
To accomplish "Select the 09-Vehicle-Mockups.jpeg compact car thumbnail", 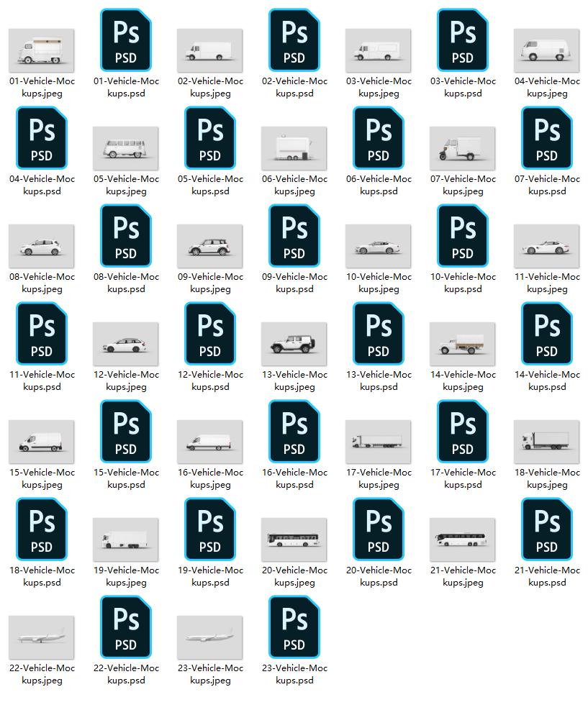I will pos(210,246).
